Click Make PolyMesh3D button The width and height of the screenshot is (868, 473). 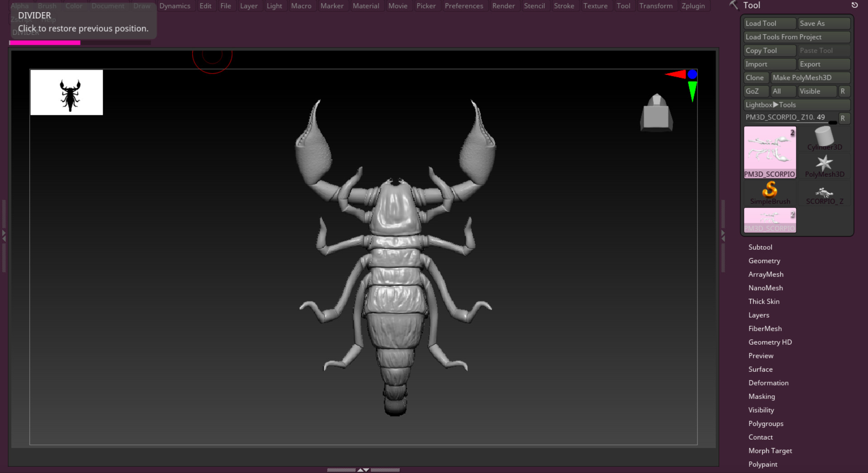[x=811, y=78]
